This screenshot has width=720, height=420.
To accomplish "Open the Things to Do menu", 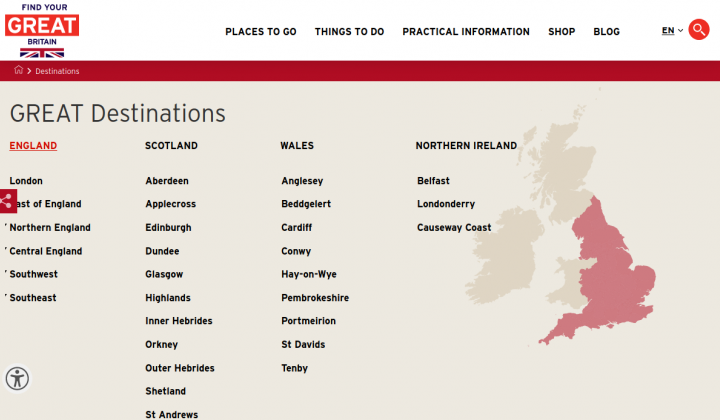I will (x=349, y=32).
